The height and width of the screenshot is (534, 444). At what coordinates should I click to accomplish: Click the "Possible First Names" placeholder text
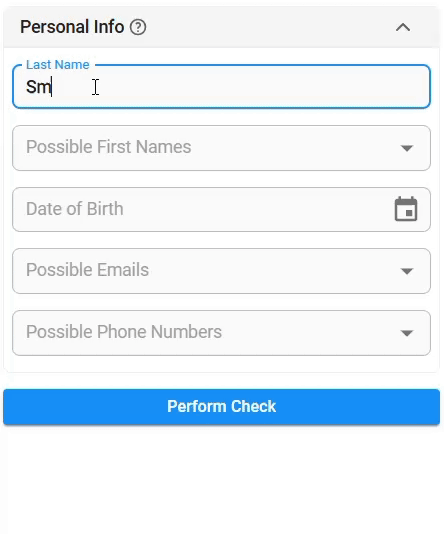click(109, 147)
